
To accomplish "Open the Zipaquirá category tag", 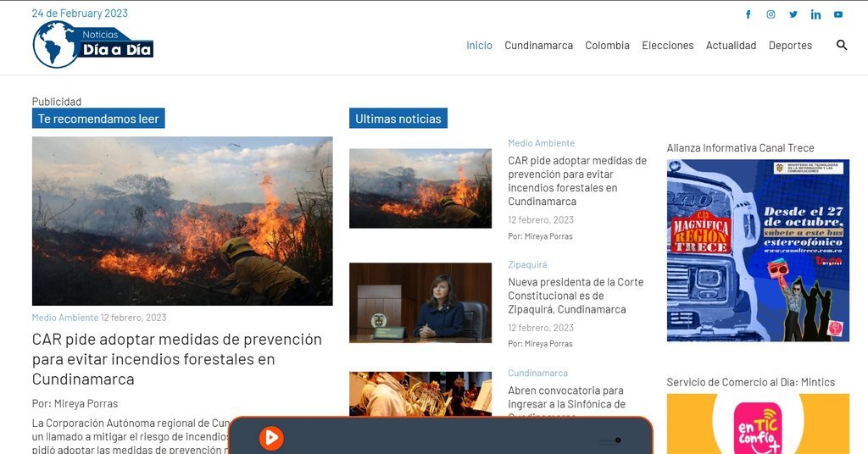I will 527,264.
